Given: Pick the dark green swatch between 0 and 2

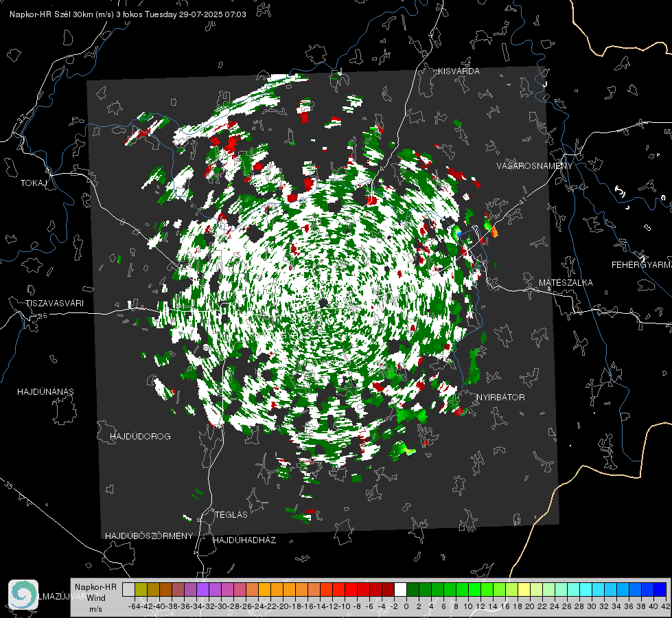Looking at the screenshot, I should click(x=413, y=589).
